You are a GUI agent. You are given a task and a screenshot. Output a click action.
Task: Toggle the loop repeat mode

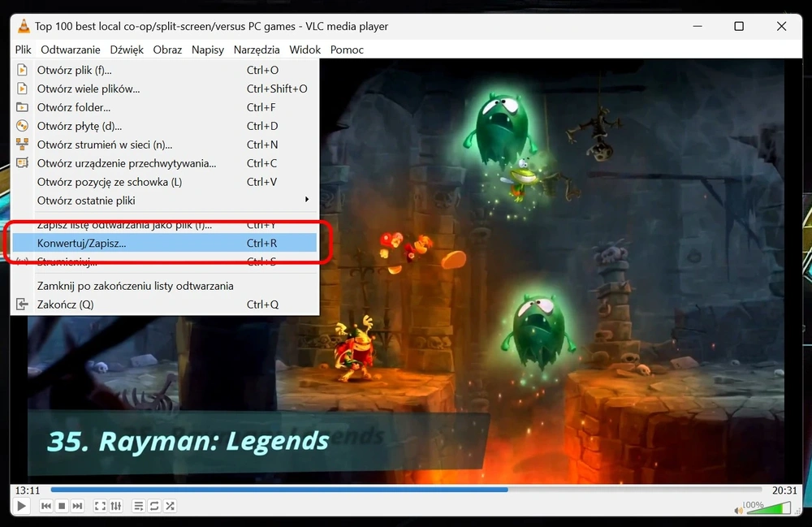154,506
